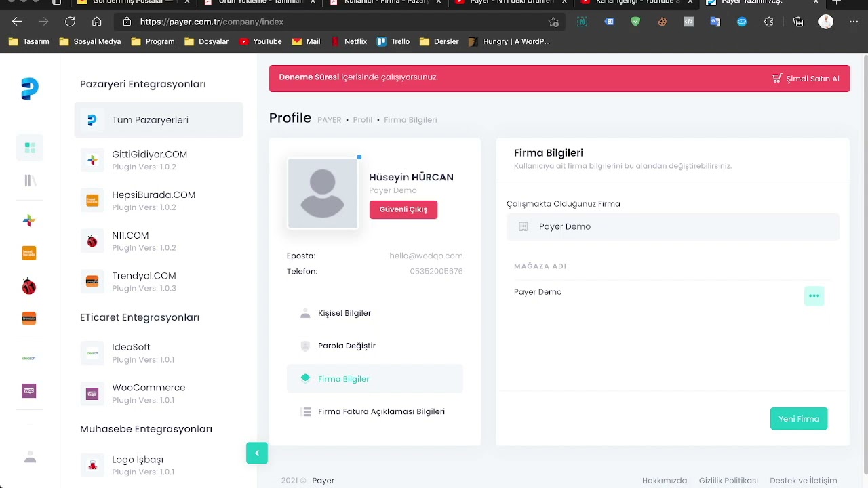
Task: Open the Dosyalar bookmarks folder
Action: click(207, 41)
